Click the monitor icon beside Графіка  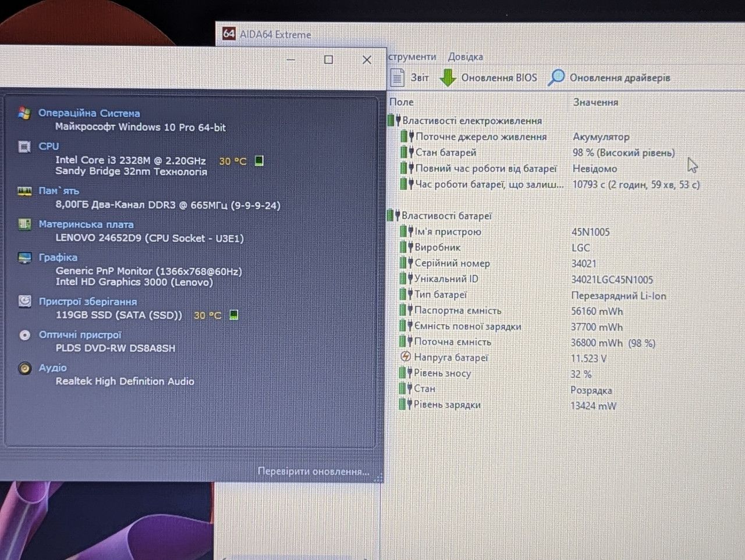pyautogui.click(x=24, y=258)
